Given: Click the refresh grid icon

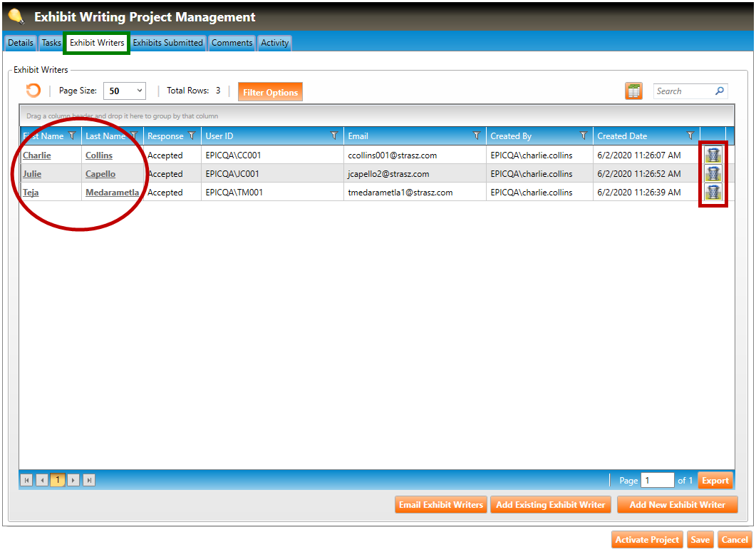Looking at the screenshot, I should [x=33, y=91].
